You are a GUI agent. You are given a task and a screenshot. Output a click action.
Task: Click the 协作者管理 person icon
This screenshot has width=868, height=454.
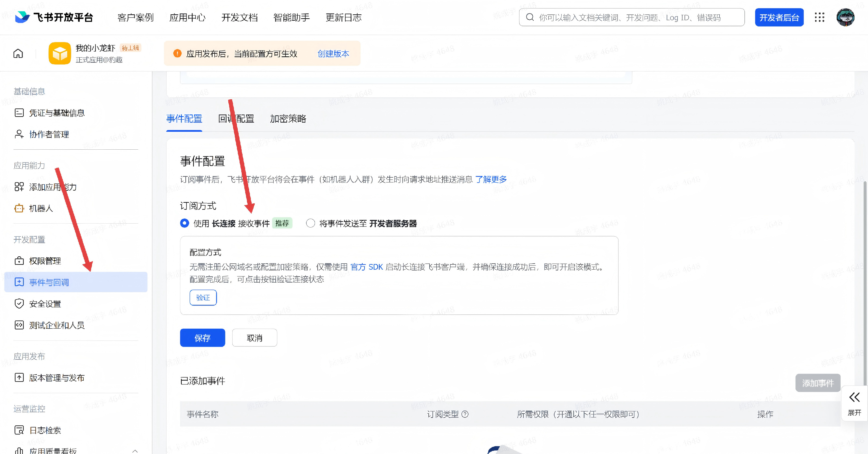pyautogui.click(x=19, y=134)
